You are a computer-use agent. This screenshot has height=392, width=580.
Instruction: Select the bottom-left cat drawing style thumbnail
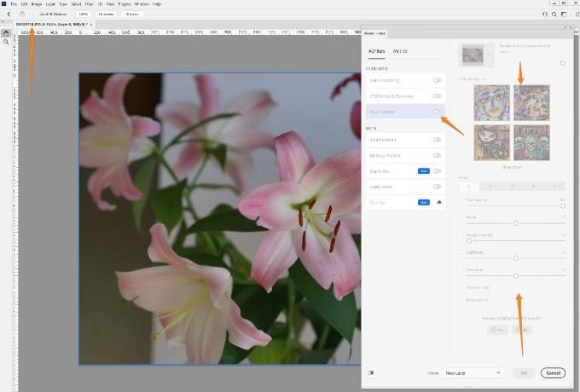point(491,142)
